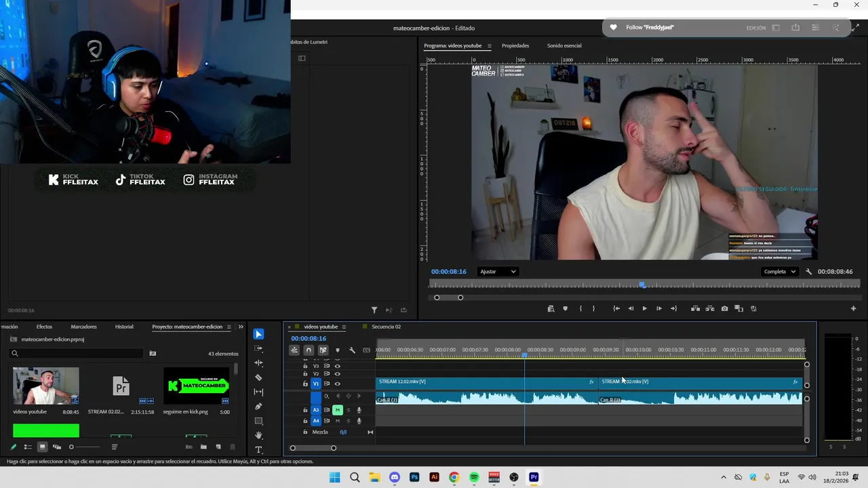868x488 pixels.
Task: Create new bin in Project panel
Action: click(203, 447)
